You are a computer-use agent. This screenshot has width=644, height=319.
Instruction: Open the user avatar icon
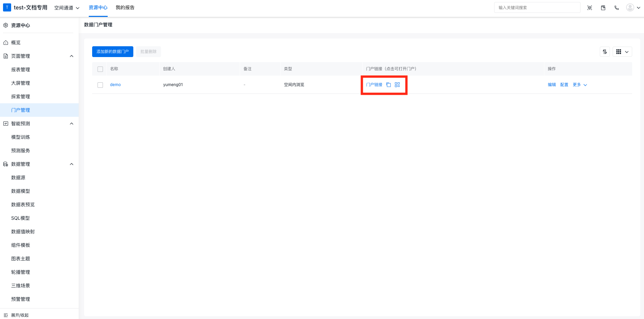click(630, 7)
